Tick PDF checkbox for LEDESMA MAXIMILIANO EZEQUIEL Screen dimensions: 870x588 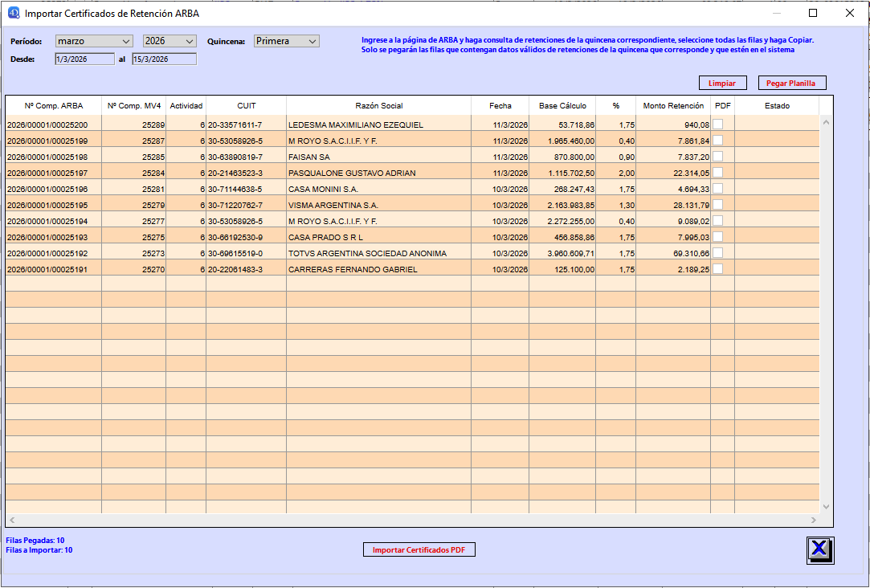point(717,125)
